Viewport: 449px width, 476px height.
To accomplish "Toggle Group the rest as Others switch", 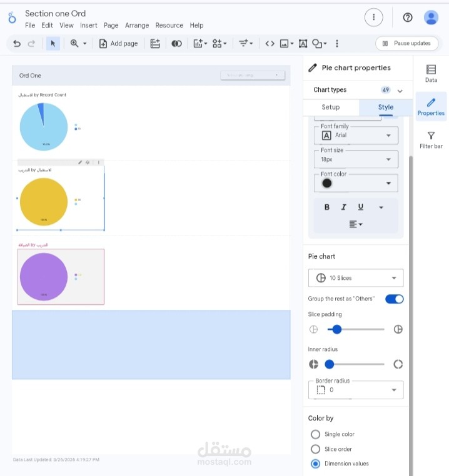I will pos(394,299).
